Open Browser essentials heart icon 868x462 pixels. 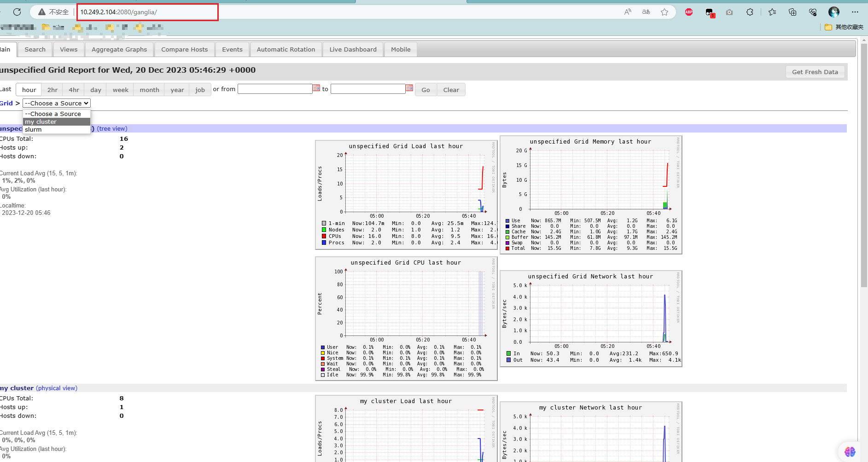pyautogui.click(x=813, y=12)
